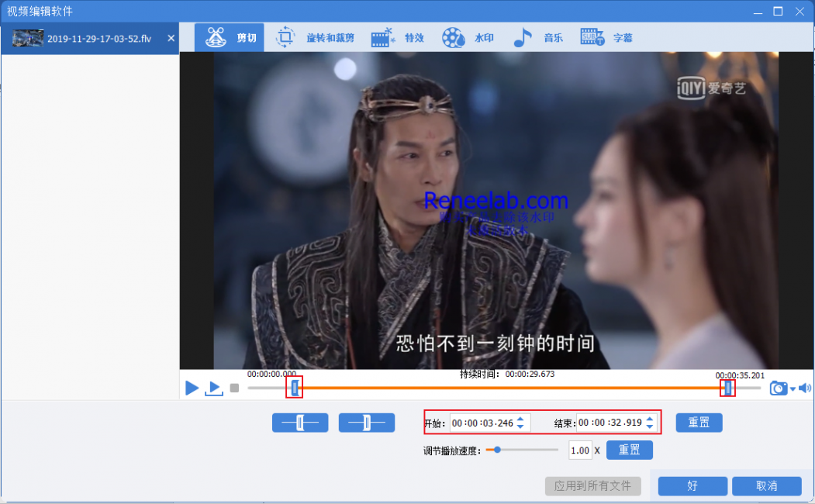
Task: Increase the 开始 start time with the up arrow
Action: pos(521,419)
